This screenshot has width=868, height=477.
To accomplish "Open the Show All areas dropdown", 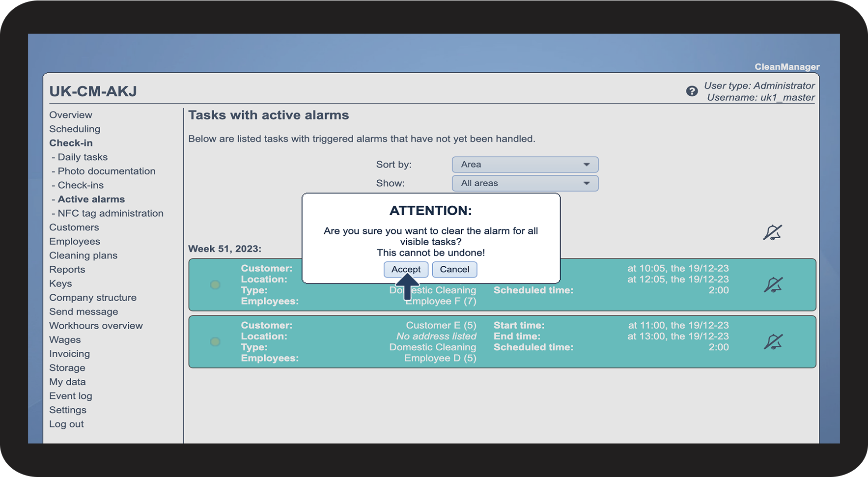I will [525, 183].
